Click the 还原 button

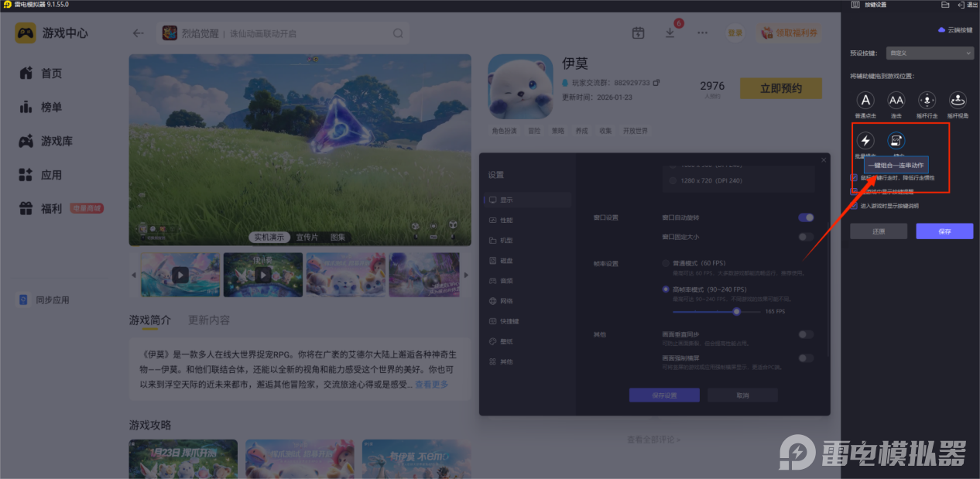(879, 231)
